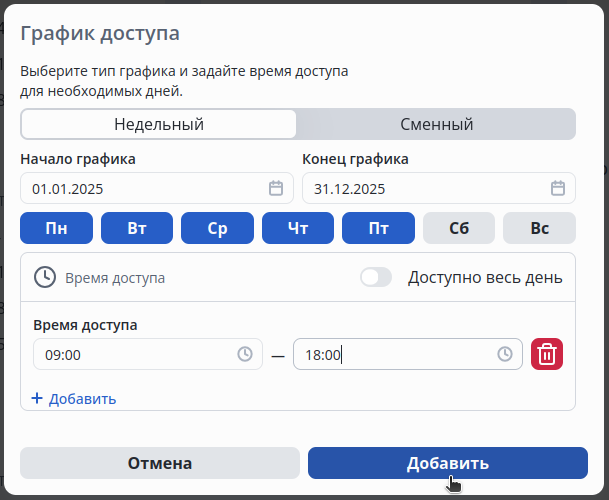Image resolution: width=609 pixels, height=500 pixels.
Task: Open calendar for schedule end date
Action: [558, 188]
